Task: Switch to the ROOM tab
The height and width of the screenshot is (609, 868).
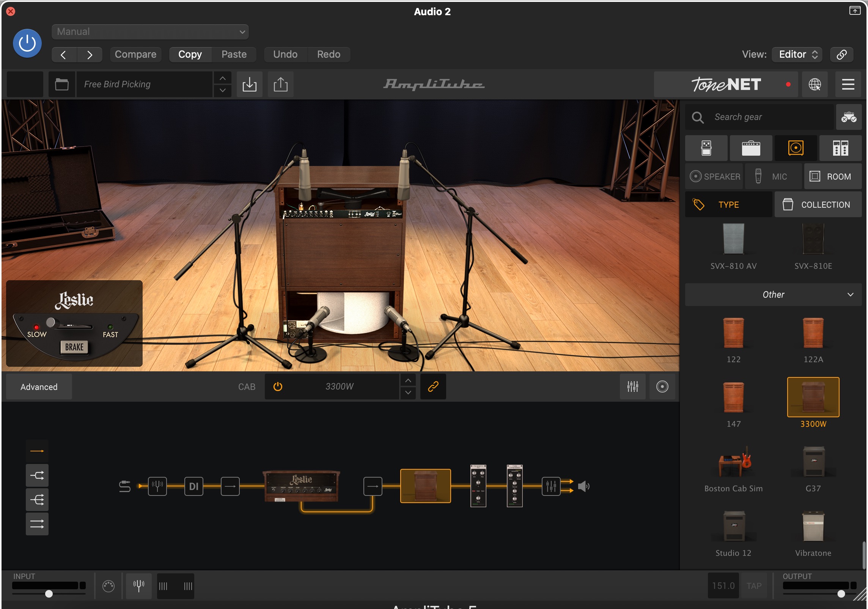Action: [x=833, y=177]
